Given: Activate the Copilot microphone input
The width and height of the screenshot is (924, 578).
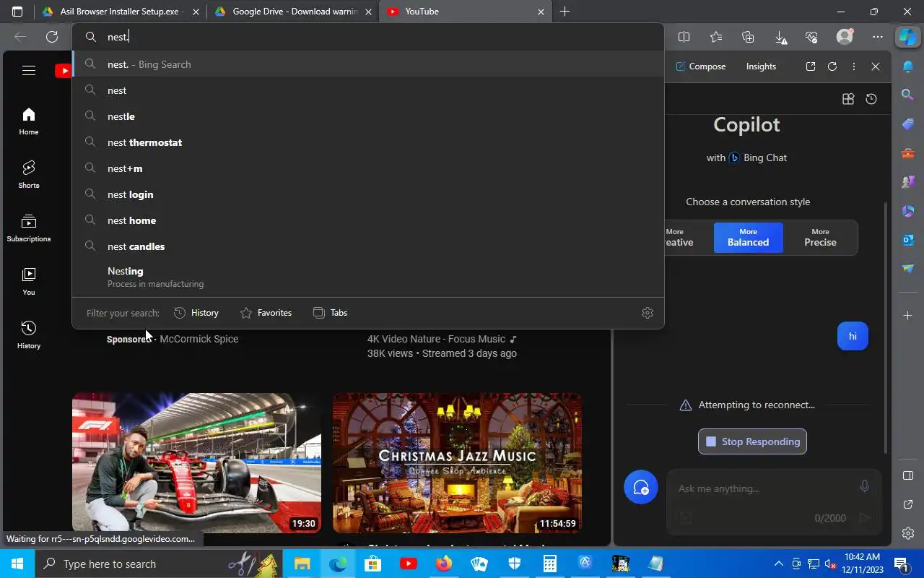Looking at the screenshot, I should [864, 487].
